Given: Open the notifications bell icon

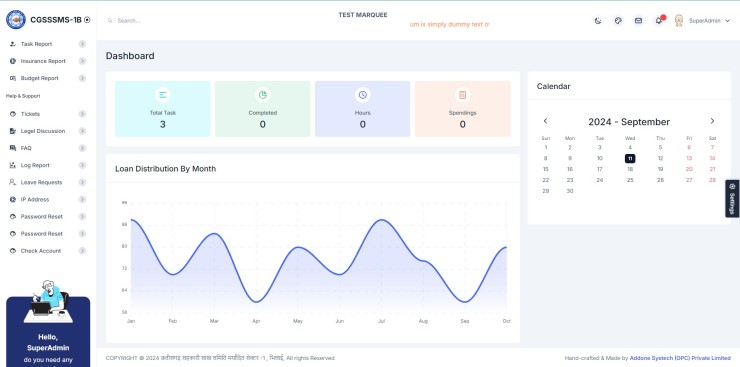Looking at the screenshot, I should click(658, 21).
